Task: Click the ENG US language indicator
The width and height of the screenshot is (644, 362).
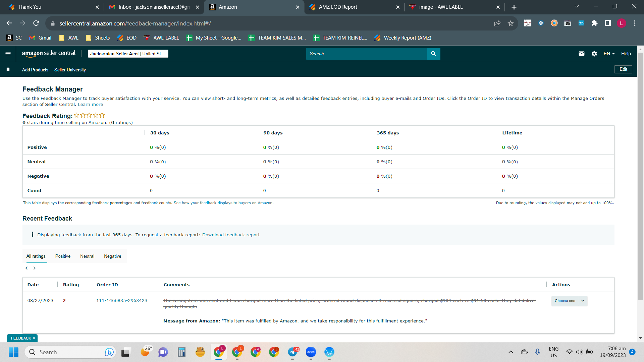Action: (554, 352)
